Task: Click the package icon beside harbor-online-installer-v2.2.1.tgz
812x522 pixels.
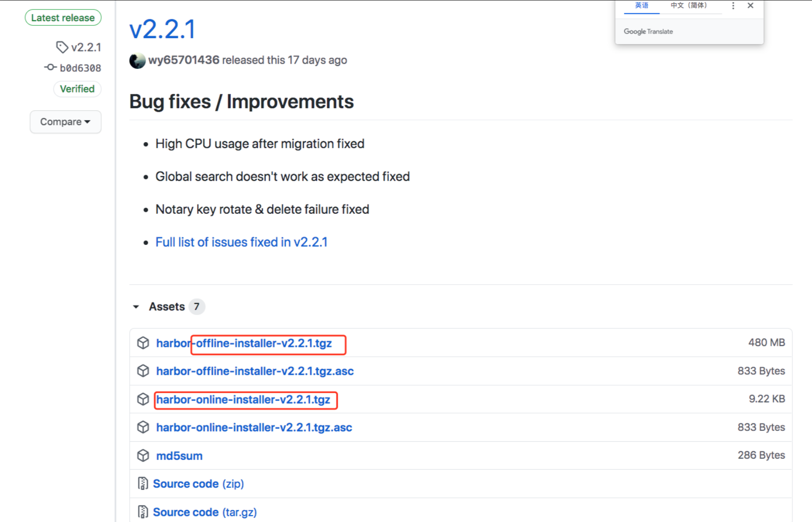Action: pyautogui.click(x=143, y=399)
